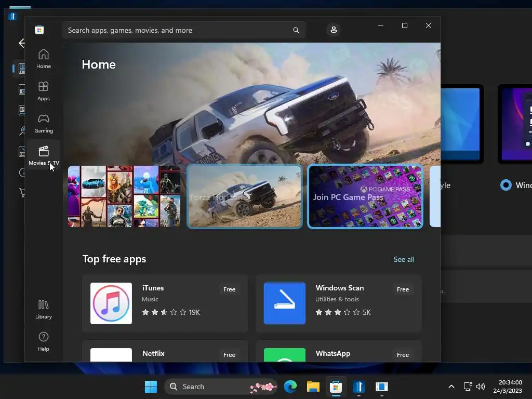The image size is (532, 399).
Task: Click the Free button for iTunes
Action: (229, 289)
